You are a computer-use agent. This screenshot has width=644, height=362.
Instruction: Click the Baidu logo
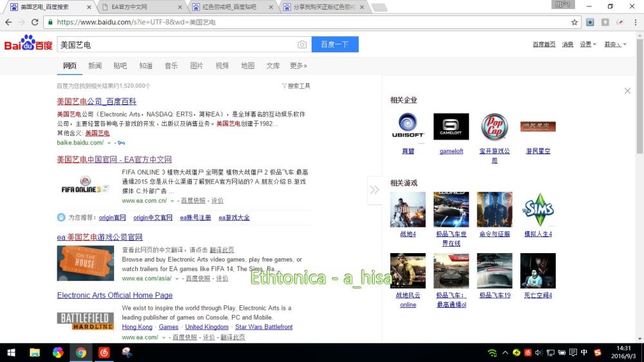(28, 44)
